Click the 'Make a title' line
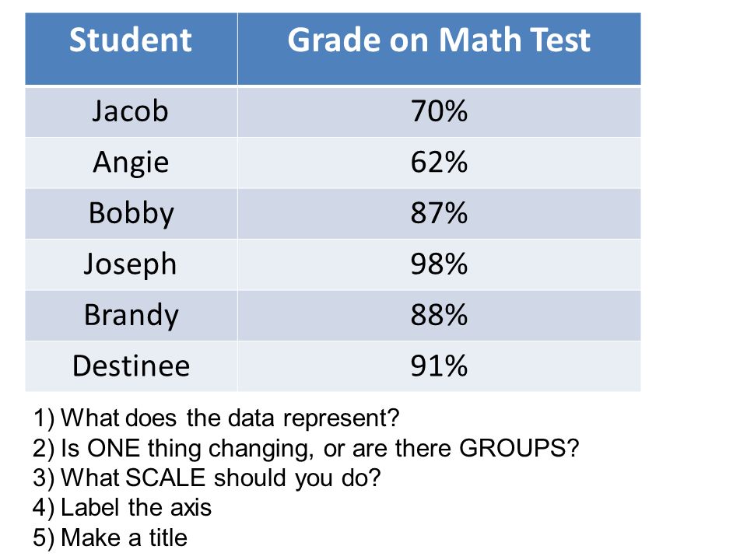This screenshot has width=747, height=560. click(110, 538)
